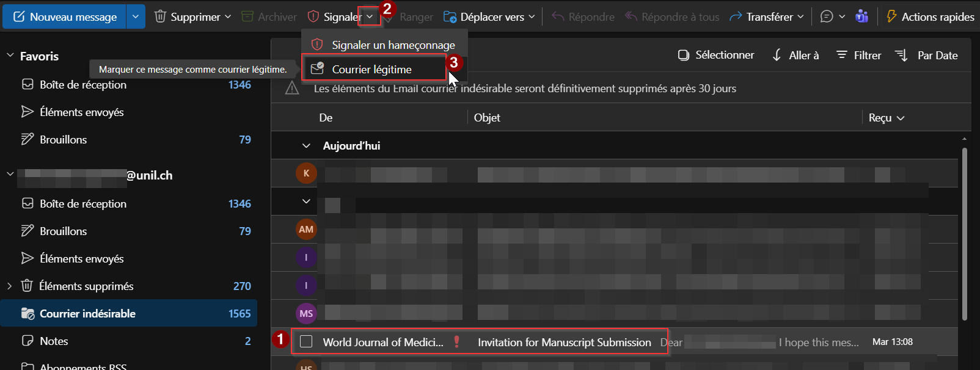Expand the Éléments supprimés folder
The width and height of the screenshot is (980, 370).
coord(9,286)
